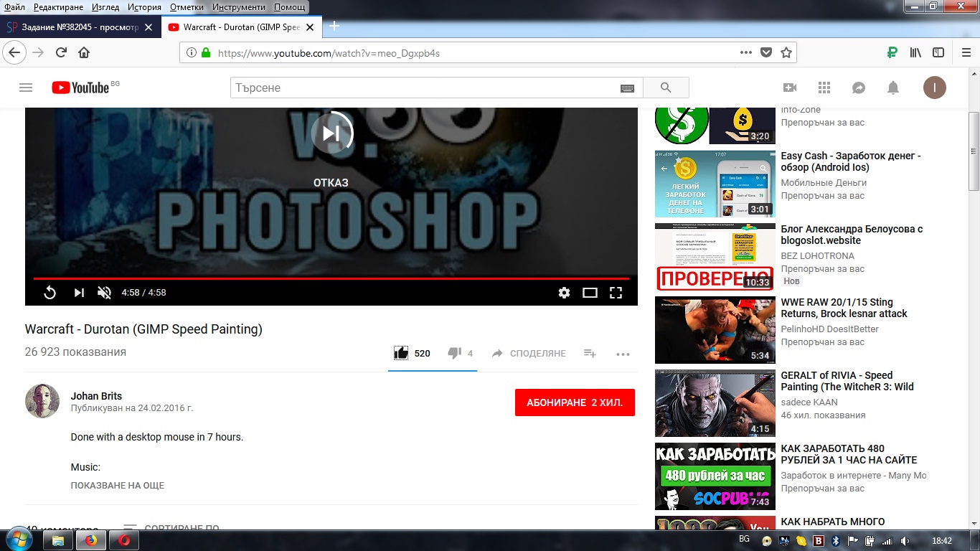Open the История menu
Viewport: 980px width, 551px height.
[144, 7]
